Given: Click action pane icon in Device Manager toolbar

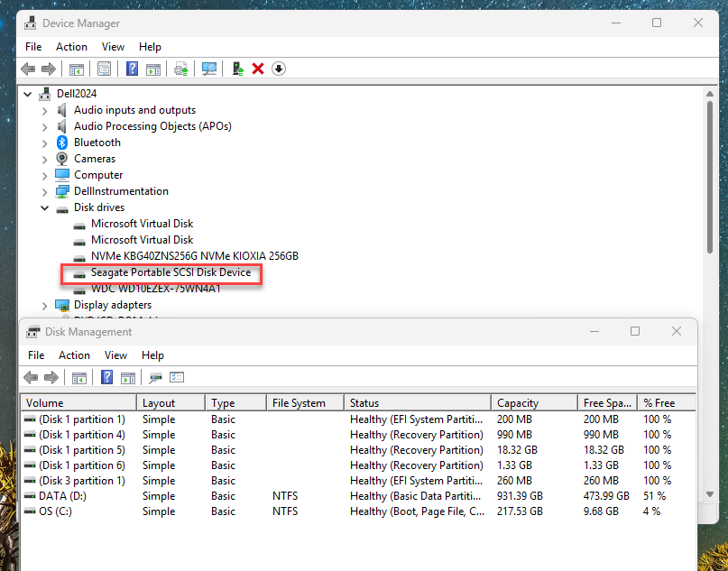Looking at the screenshot, I should coord(153,69).
